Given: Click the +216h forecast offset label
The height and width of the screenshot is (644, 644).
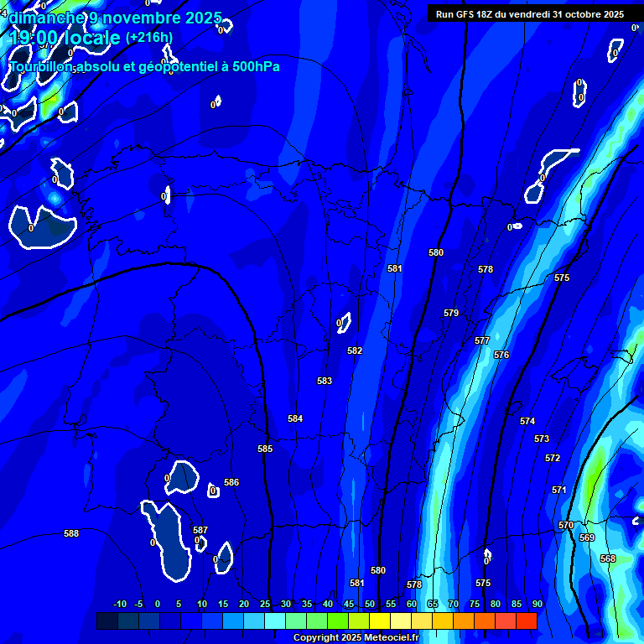Looking at the screenshot, I should click(x=148, y=37).
